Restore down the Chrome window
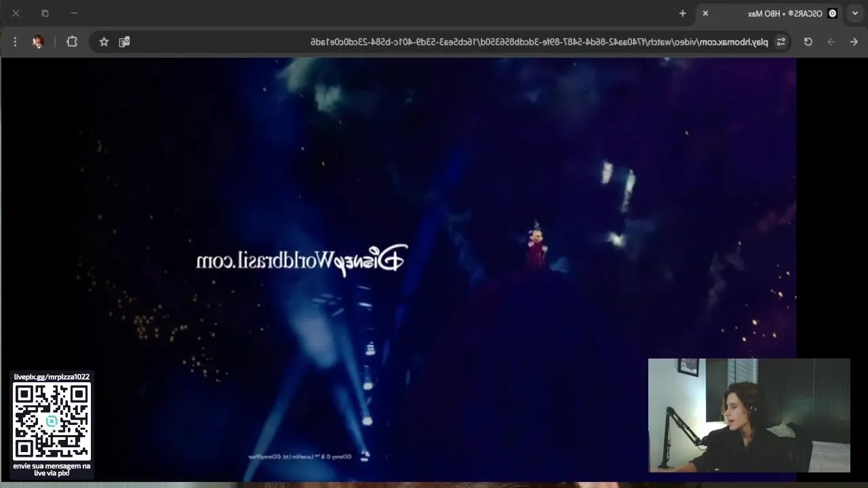Image resolution: width=868 pixels, height=488 pixels. click(45, 14)
